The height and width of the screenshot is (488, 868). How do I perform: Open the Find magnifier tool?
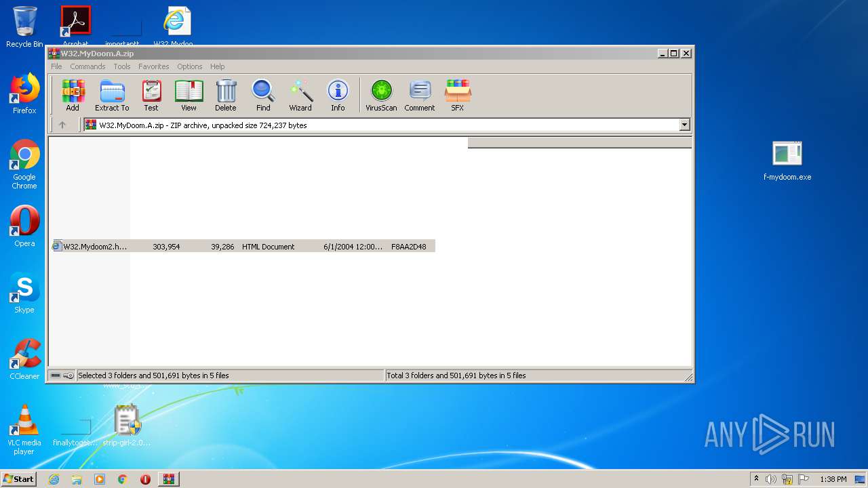click(x=263, y=96)
